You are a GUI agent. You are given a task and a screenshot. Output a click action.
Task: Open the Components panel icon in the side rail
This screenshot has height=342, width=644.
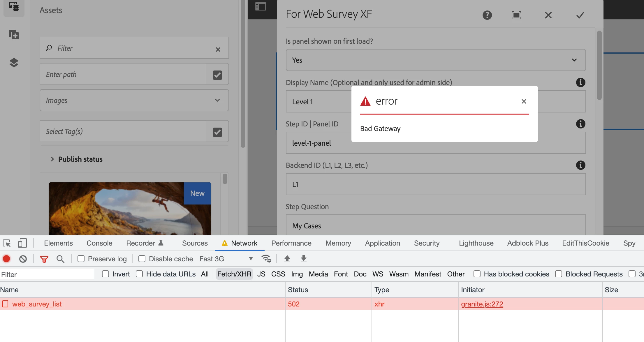[14, 35]
